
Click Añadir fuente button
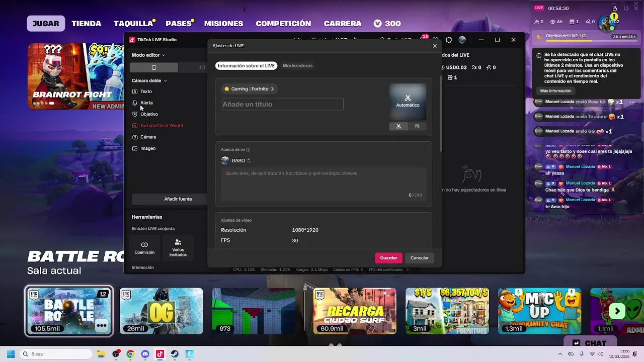[169, 199]
